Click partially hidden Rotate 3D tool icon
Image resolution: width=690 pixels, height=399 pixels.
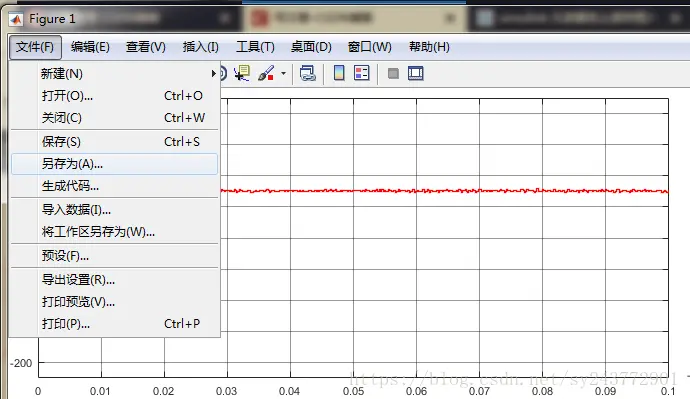(x=224, y=73)
